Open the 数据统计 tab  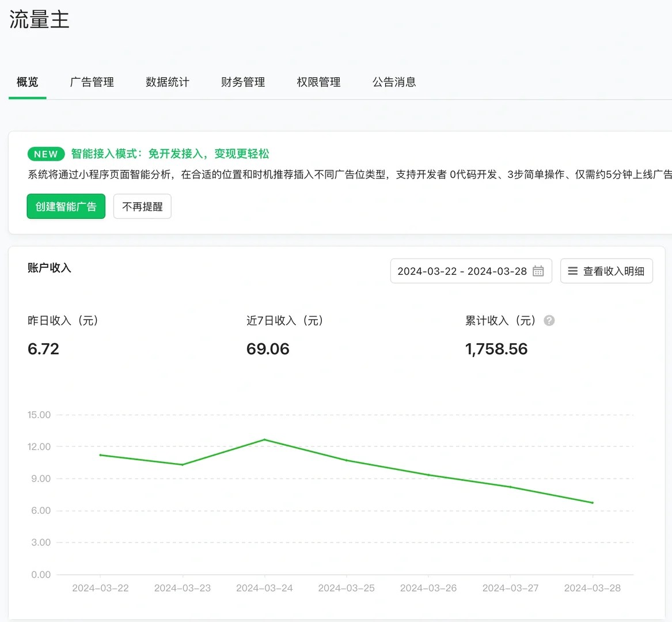168,82
